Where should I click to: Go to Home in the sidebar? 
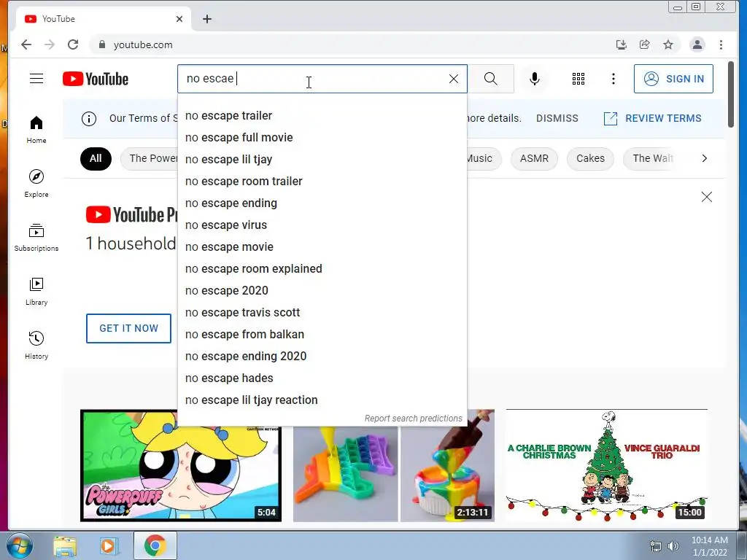click(36, 130)
